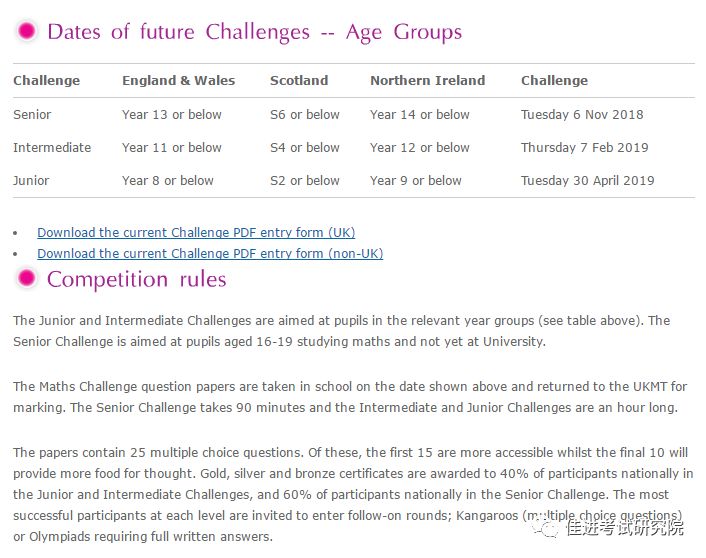The image size is (706, 558).
Task: Click the England & Wales column header
Action: click(x=178, y=81)
